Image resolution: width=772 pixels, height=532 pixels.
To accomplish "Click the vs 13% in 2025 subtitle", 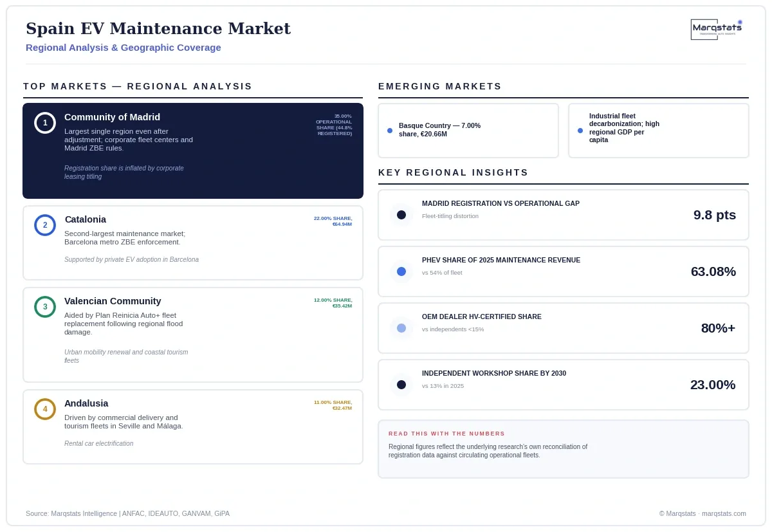I will 443,386.
